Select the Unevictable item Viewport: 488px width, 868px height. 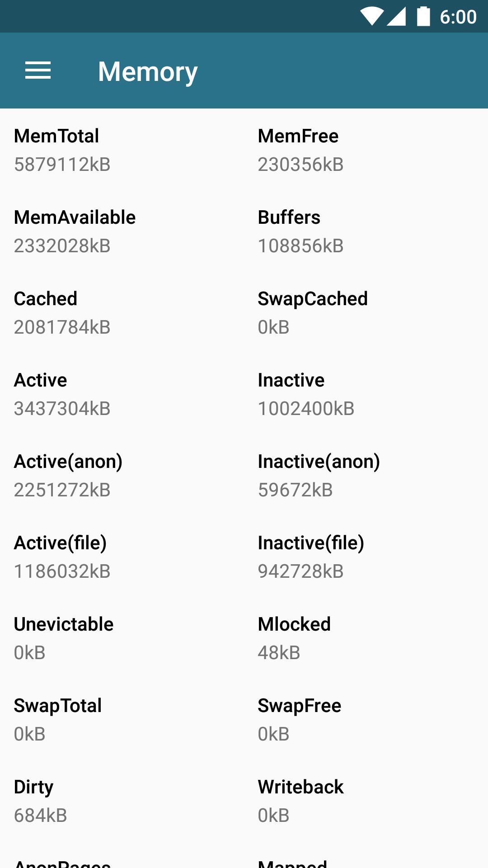pyautogui.click(x=64, y=638)
